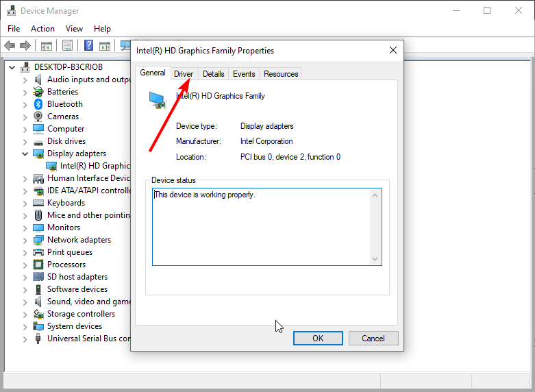Click the DESKTOP-B3CRIOB computer icon

coord(25,67)
